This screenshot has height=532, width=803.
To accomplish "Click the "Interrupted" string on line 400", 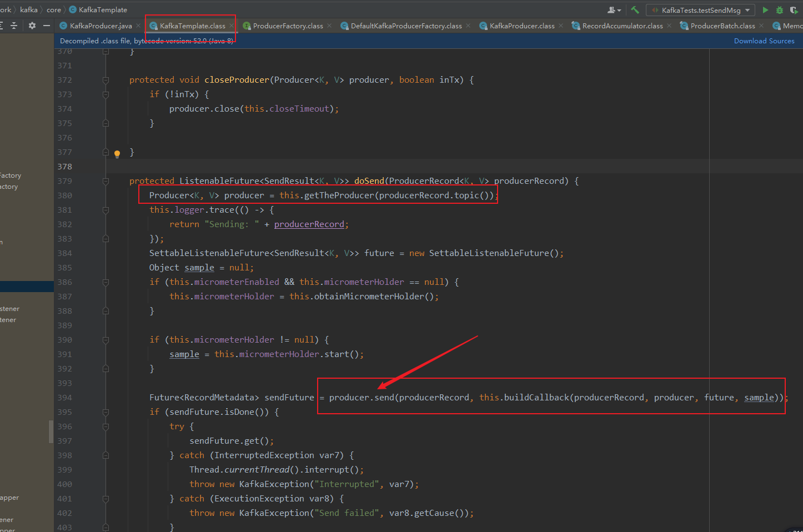I will [347, 484].
